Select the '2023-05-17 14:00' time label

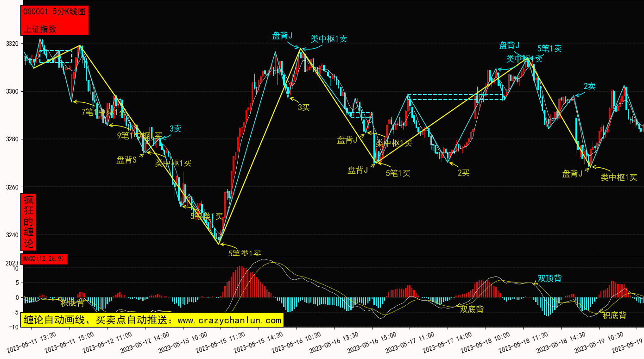448,342
